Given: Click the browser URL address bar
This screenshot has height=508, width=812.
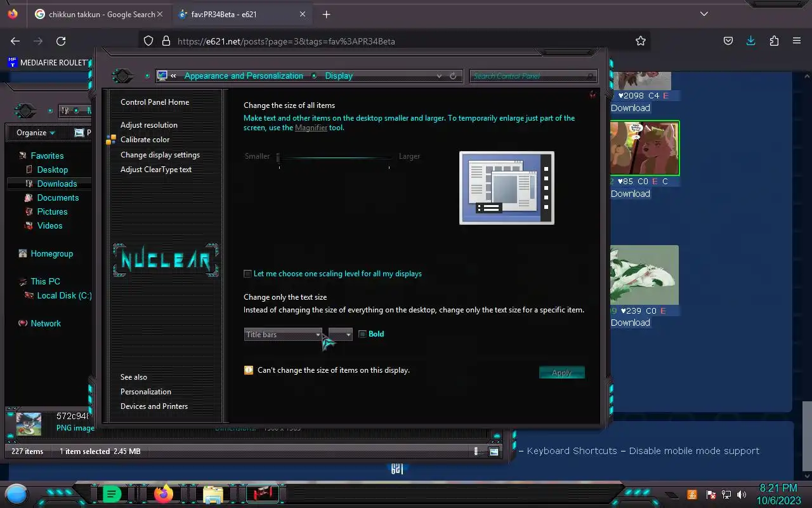Looking at the screenshot, I should pyautogui.click(x=393, y=41).
